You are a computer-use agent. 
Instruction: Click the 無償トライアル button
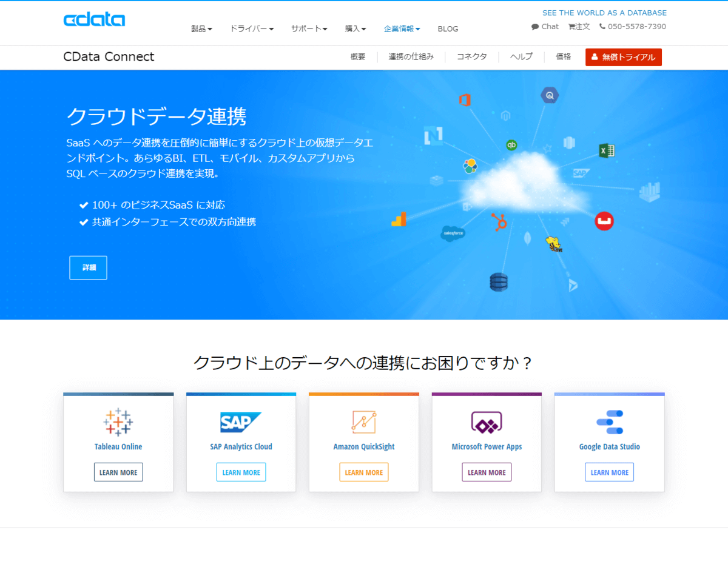pos(624,57)
